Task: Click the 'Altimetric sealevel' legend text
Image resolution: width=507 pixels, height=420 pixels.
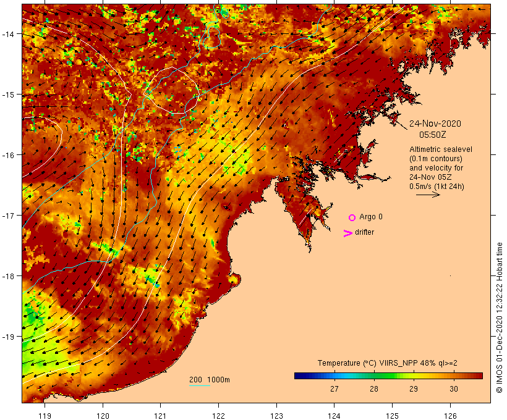Action: pyautogui.click(x=441, y=149)
